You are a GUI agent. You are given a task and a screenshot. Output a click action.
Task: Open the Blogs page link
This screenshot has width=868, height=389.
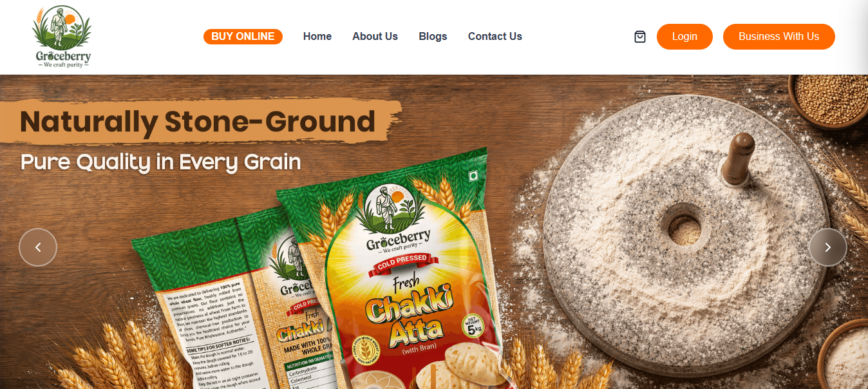[x=433, y=37]
